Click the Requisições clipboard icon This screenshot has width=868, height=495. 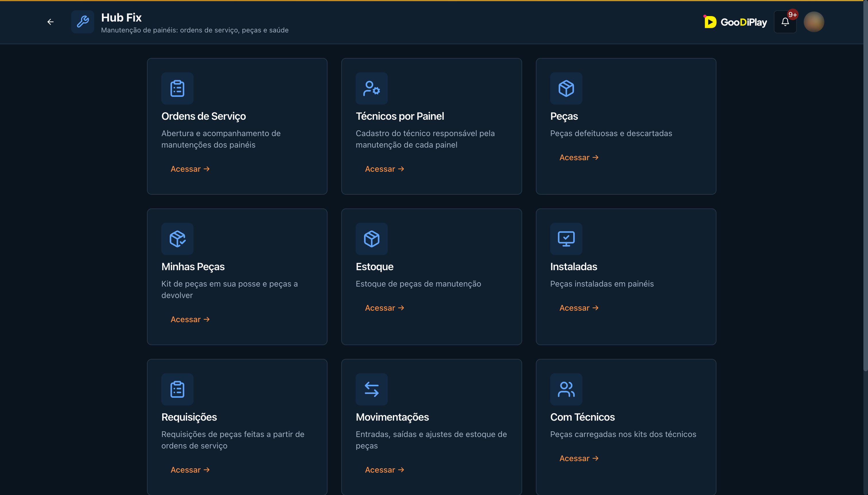(x=177, y=389)
